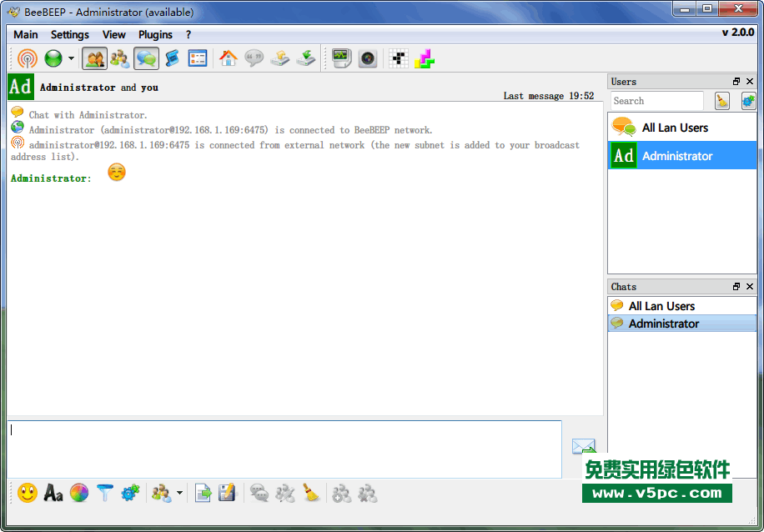
Task: Select All Lan Users in the Users list
Action: point(682,127)
